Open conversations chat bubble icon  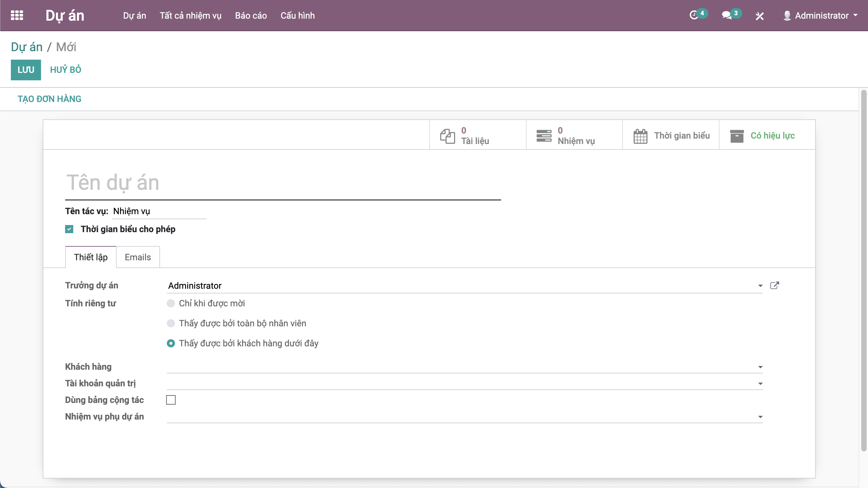726,15
